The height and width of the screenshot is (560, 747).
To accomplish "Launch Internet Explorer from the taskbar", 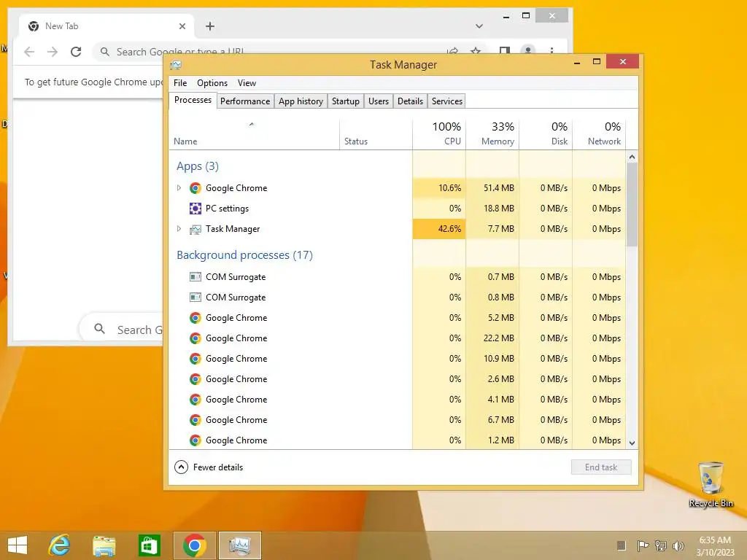I will pos(60,545).
